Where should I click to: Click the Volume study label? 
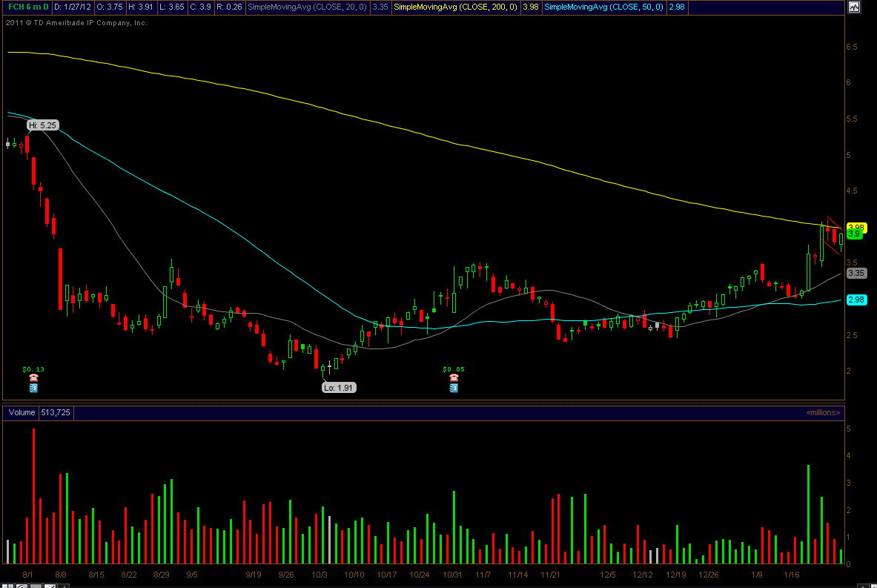pos(22,412)
